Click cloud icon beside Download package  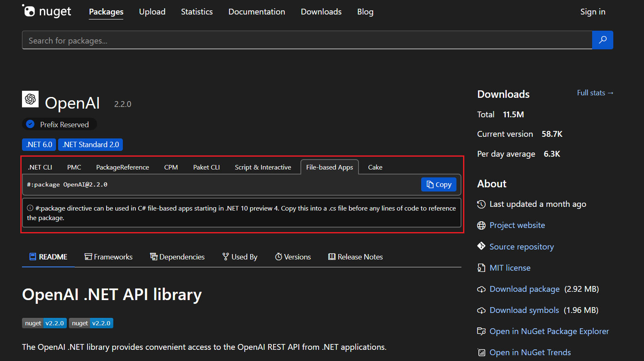[481, 289]
